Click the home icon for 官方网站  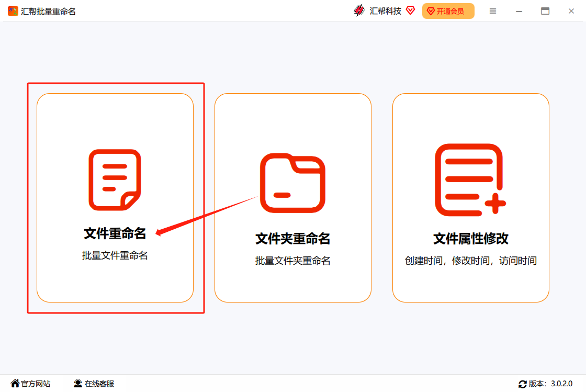[15, 384]
